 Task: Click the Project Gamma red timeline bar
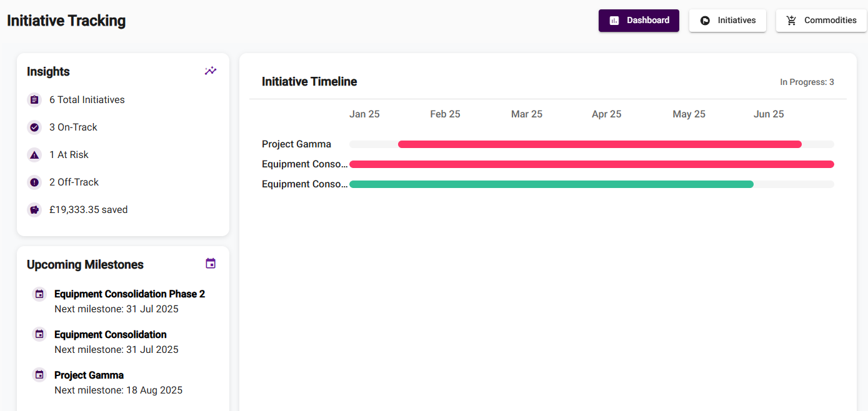tap(600, 144)
